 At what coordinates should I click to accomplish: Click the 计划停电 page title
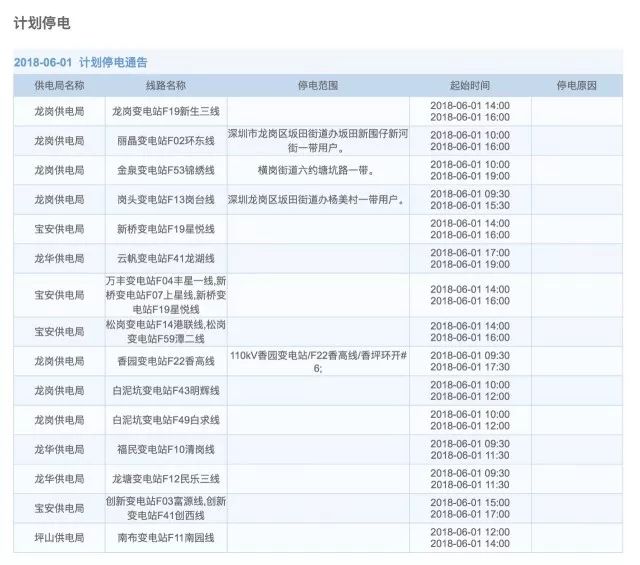(42, 23)
